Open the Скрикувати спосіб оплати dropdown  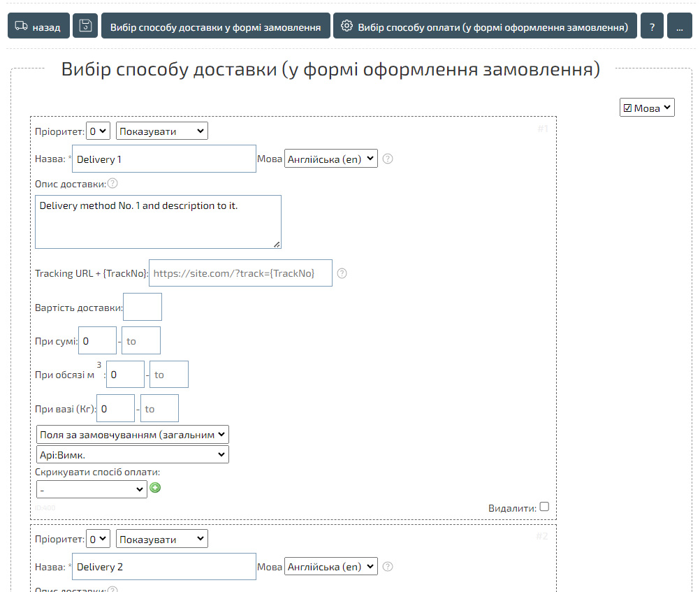click(x=92, y=490)
